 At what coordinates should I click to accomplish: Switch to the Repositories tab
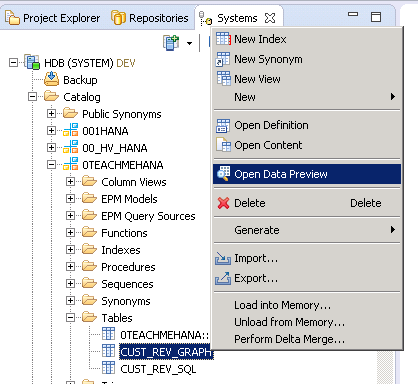(150, 18)
